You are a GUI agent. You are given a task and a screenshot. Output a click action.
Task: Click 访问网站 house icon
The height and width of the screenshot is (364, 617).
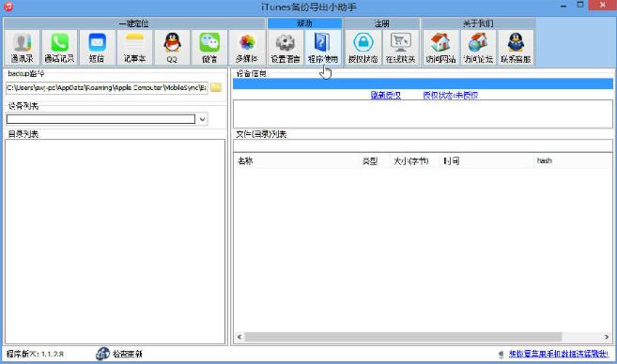click(x=440, y=48)
